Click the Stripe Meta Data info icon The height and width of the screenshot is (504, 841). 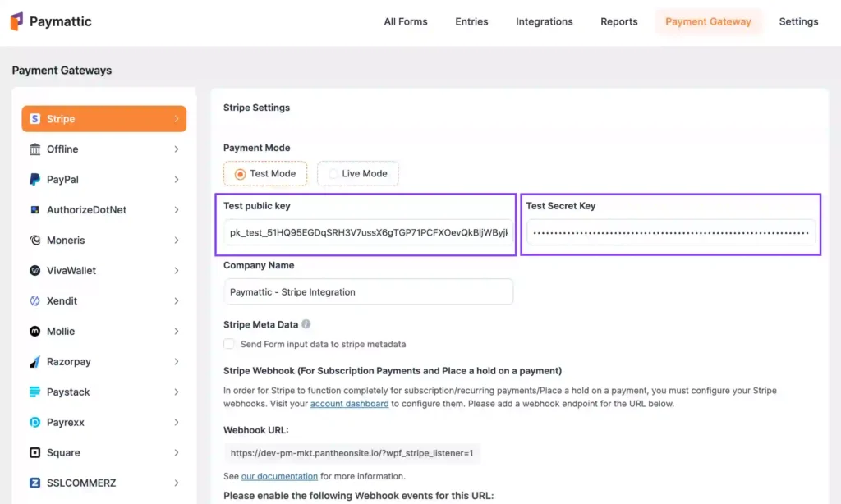pos(306,324)
